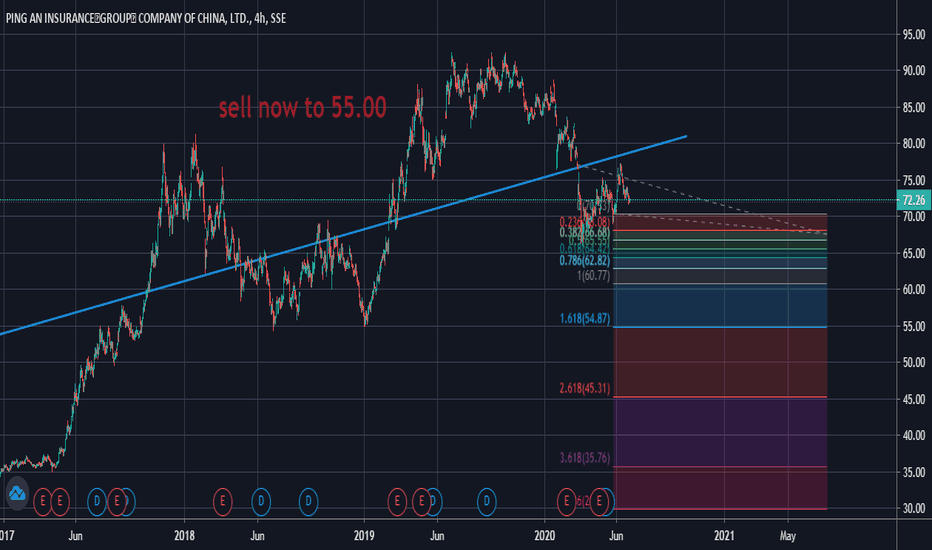This screenshot has width=932, height=550.
Task: Open the E earnings marker overlapping a D before Jun 2019
Action: pos(421,502)
